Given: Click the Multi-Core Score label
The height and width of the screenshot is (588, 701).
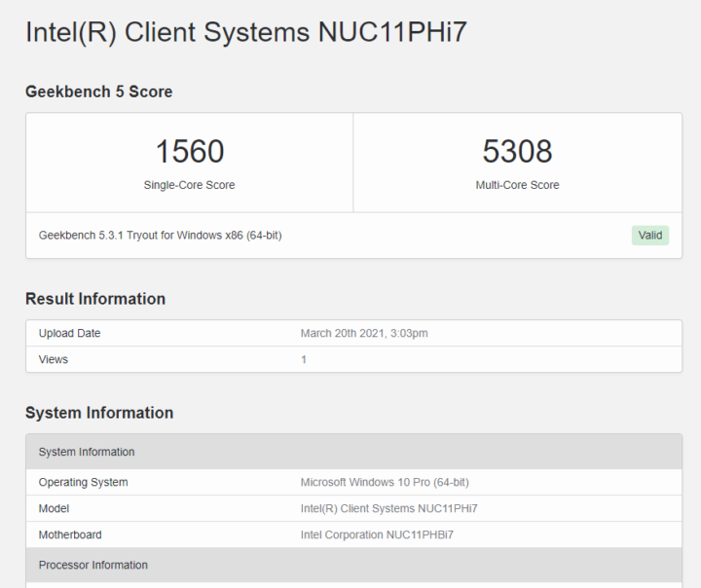Looking at the screenshot, I should (x=517, y=185).
